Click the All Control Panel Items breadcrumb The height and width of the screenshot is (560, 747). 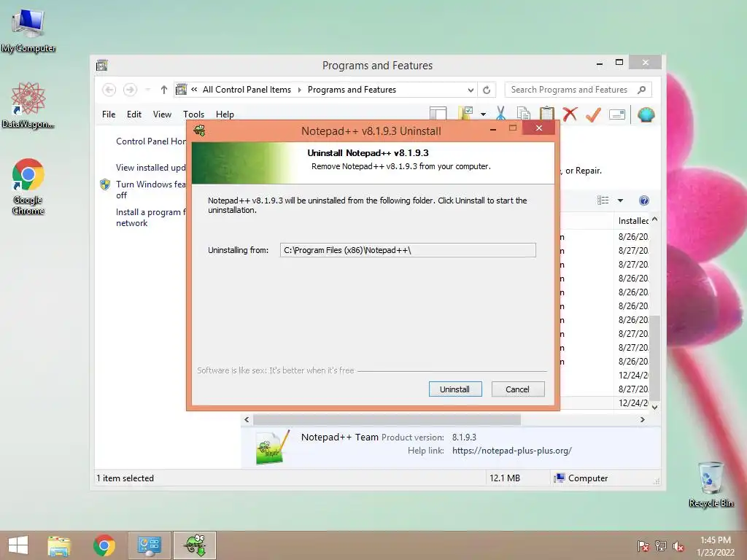pos(247,90)
